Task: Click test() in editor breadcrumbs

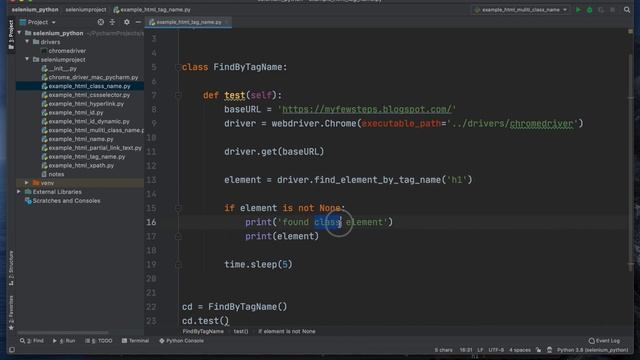Action: (x=241, y=331)
